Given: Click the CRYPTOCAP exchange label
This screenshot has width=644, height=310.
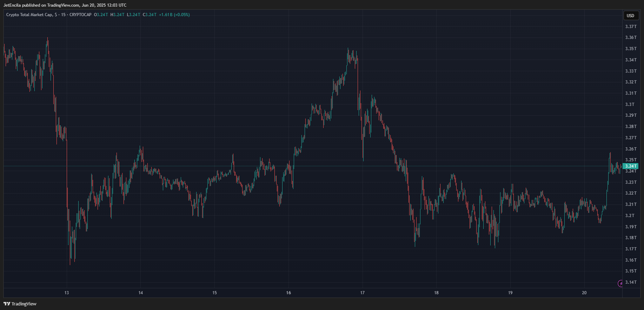Looking at the screenshot, I should [80, 15].
